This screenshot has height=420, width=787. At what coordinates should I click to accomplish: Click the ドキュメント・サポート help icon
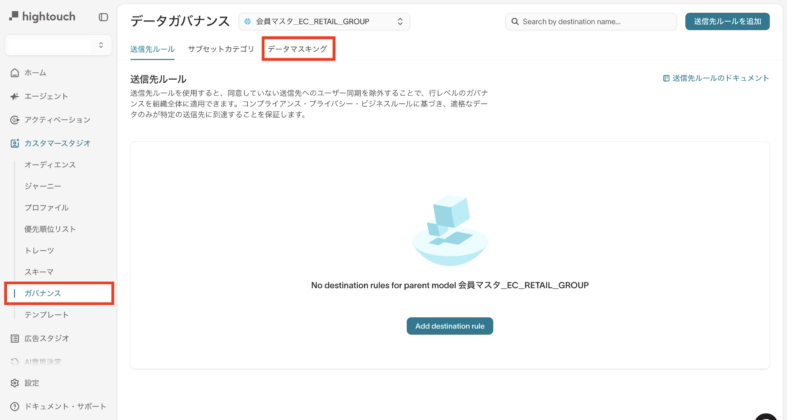tap(15, 406)
